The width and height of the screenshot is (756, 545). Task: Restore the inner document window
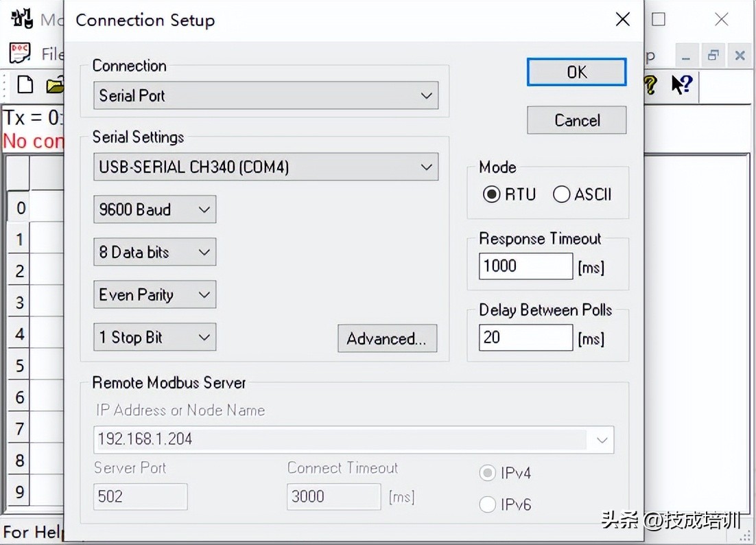[713, 56]
